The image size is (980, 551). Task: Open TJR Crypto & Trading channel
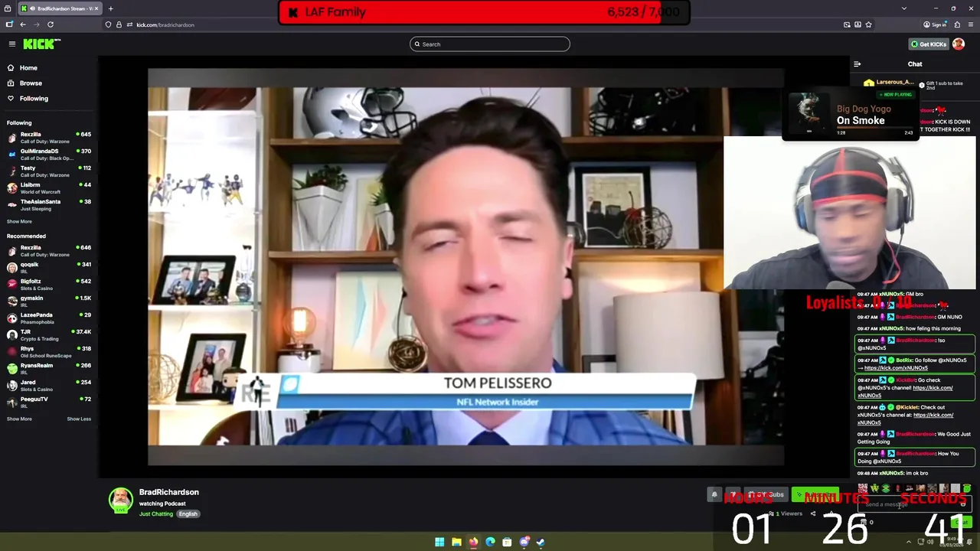[x=49, y=335]
